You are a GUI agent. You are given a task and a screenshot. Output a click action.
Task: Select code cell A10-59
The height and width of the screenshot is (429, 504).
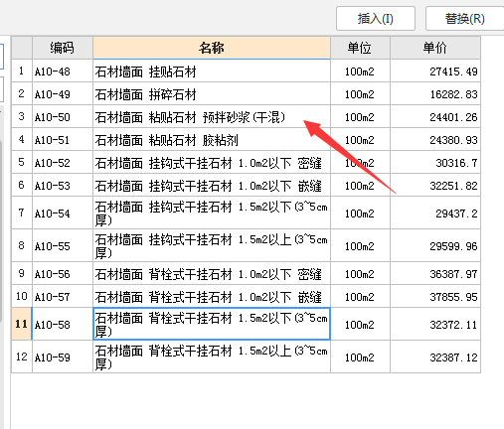tap(63, 357)
